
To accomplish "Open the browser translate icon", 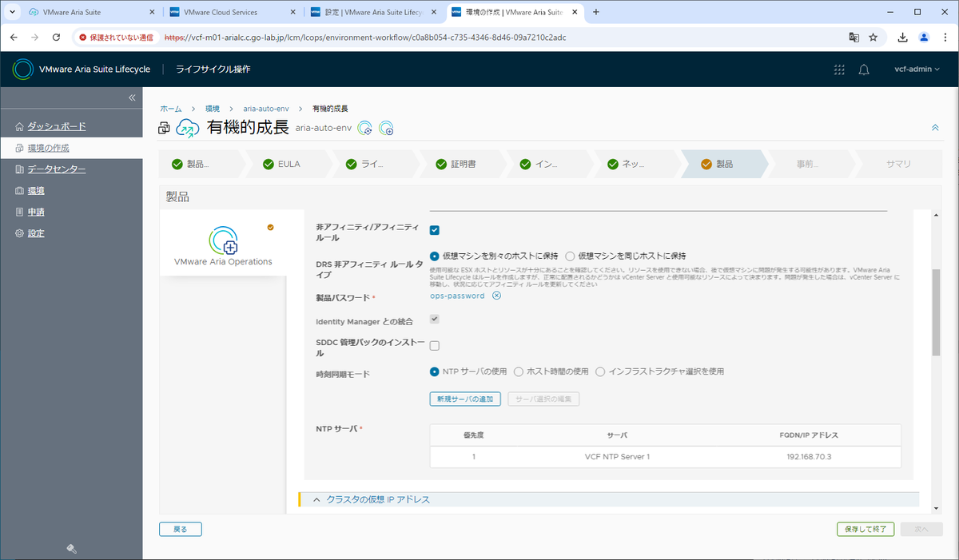I will pos(854,37).
